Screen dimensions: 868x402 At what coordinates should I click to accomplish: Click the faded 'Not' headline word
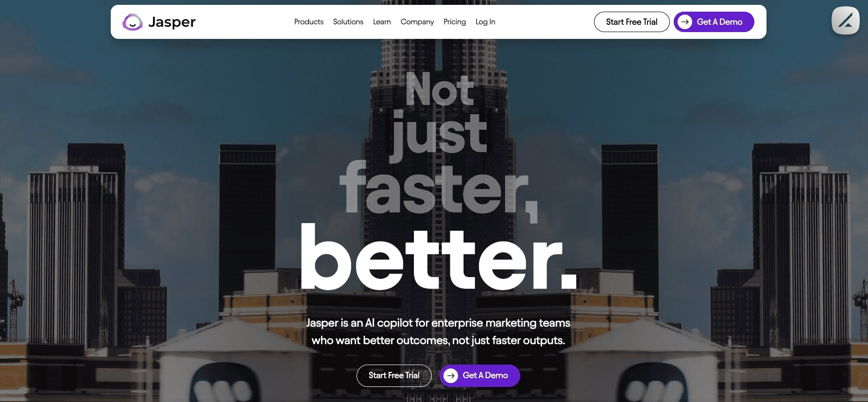coord(440,89)
